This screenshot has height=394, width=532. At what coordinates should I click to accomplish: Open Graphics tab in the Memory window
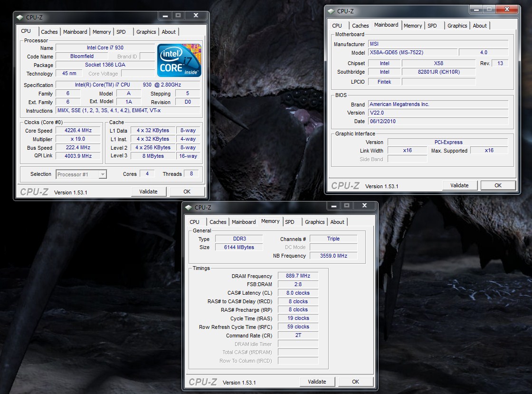click(314, 221)
